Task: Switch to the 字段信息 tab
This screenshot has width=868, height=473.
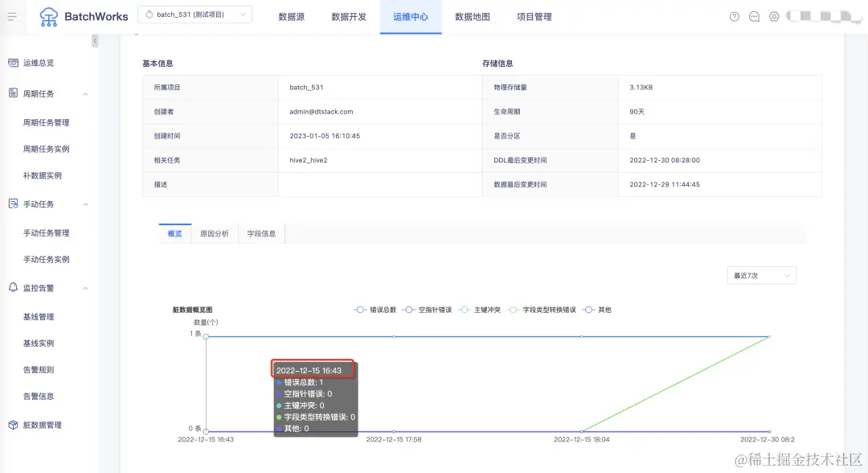Action: [x=261, y=234]
